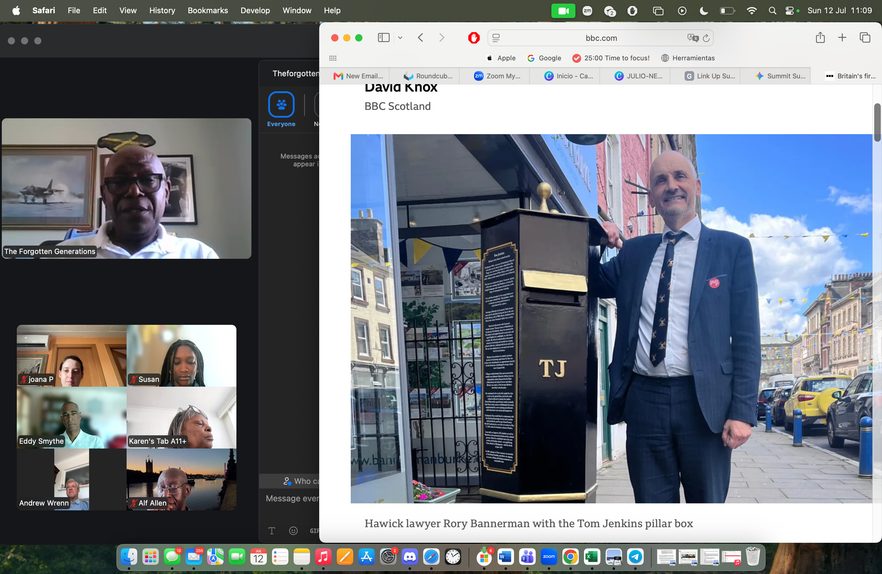Open the Google bookmark in favorites bar
The height and width of the screenshot is (574, 882).
pos(544,58)
